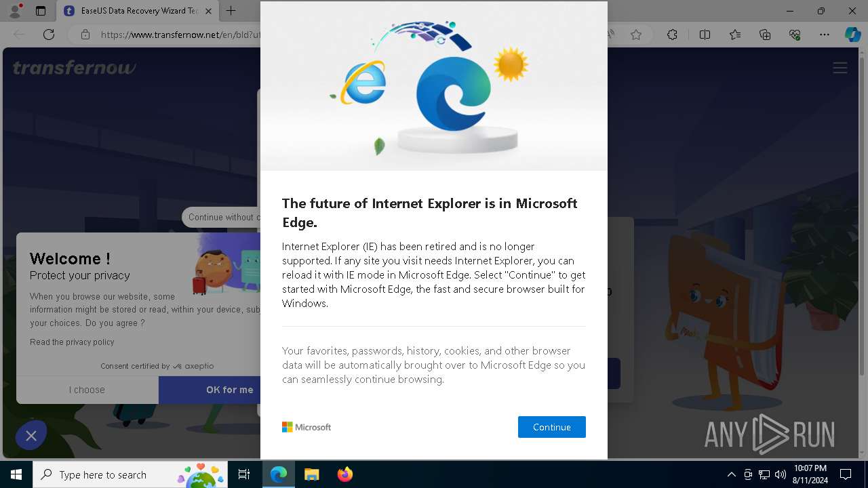
Task: Accept cookies with OK for me
Action: [x=210, y=390]
